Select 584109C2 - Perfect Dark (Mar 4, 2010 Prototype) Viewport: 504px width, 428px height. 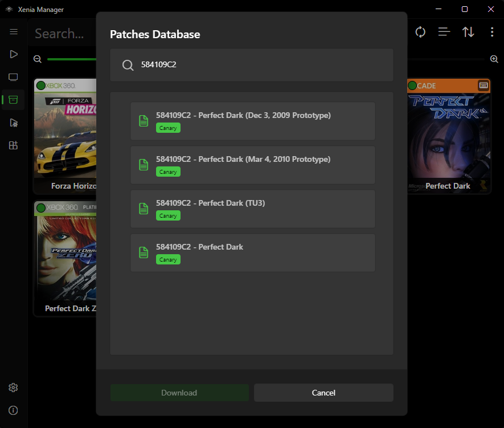[253, 165]
